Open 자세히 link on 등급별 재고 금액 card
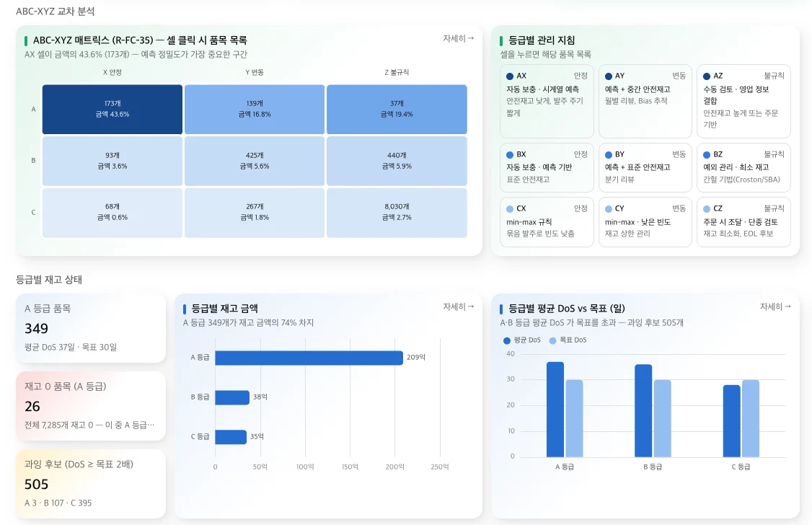This screenshot has height=525, width=812. point(459,306)
